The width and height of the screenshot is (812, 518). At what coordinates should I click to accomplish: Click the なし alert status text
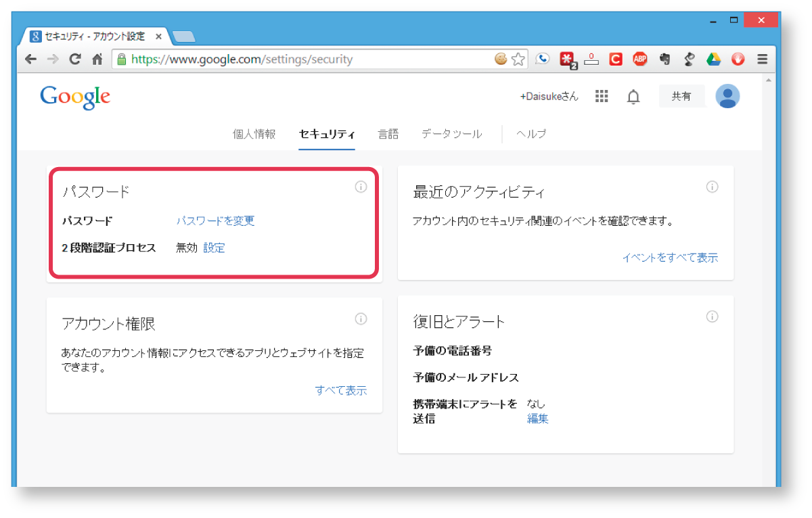(536, 404)
